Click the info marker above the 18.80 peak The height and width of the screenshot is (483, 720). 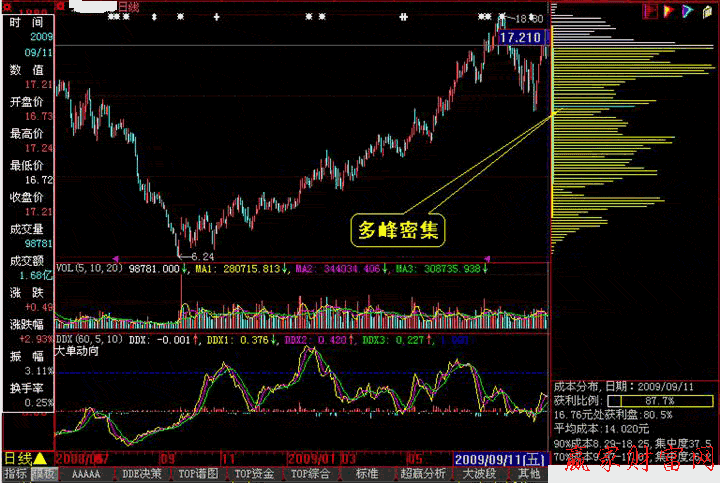point(500,17)
